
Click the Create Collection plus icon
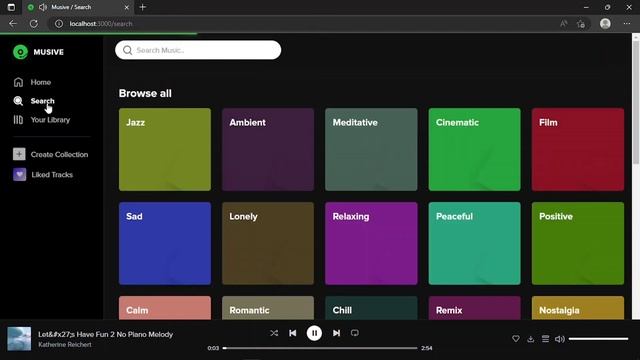(x=19, y=154)
